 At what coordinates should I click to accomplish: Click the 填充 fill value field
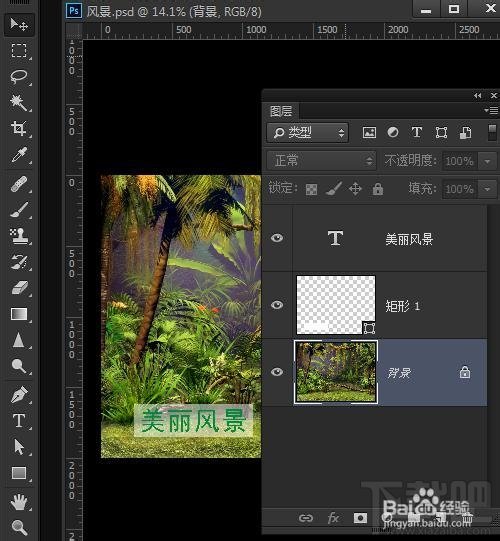point(460,189)
